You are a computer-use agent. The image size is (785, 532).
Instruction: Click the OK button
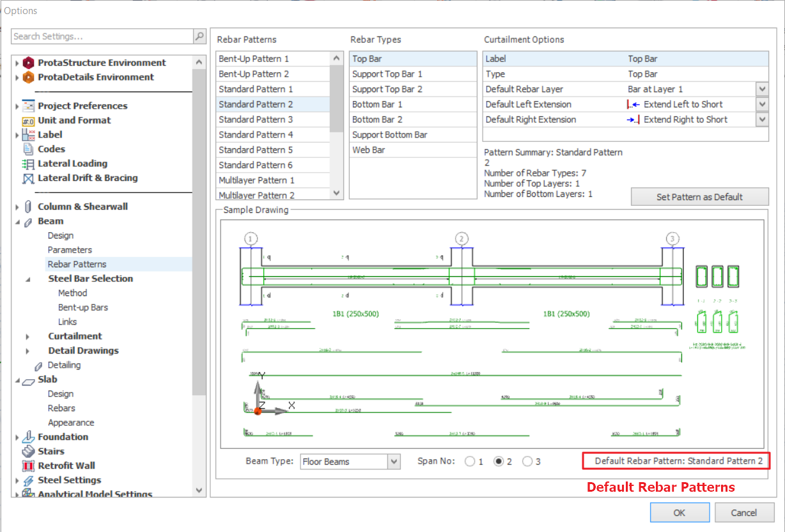[680, 512]
